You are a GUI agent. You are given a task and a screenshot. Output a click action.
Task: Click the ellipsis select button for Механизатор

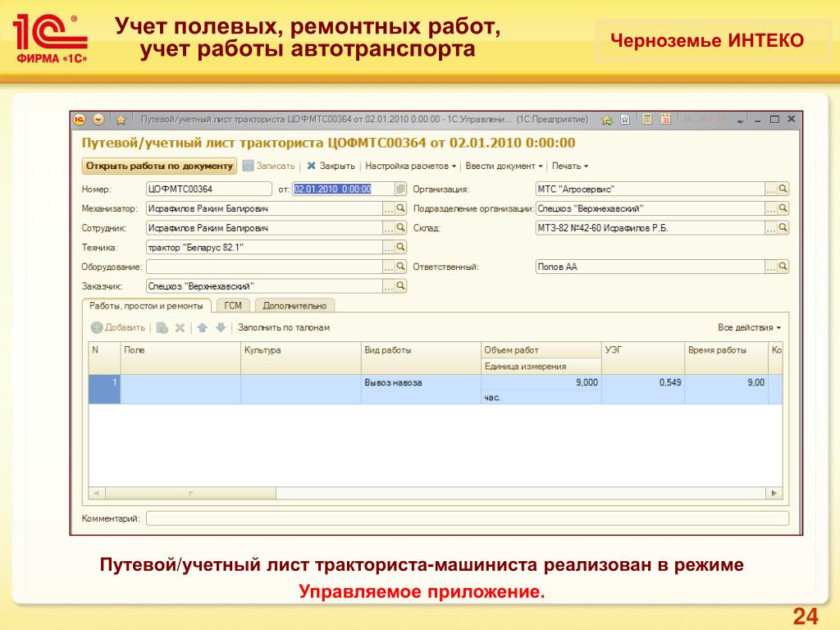(388, 209)
